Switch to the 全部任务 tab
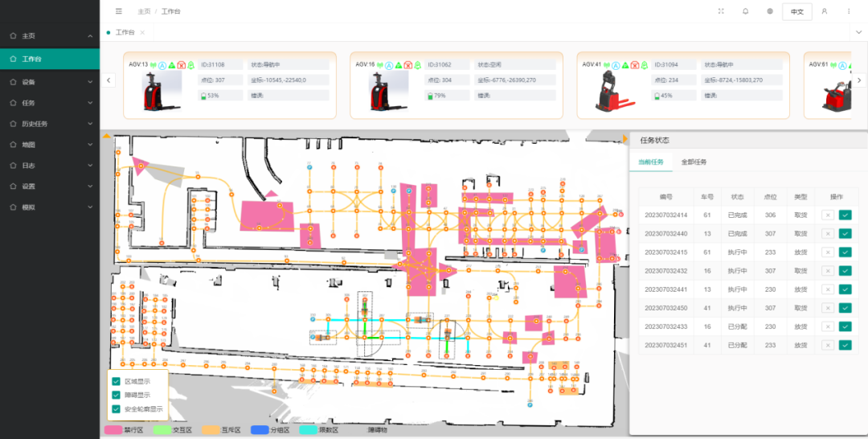Screen dimensions: 868x439 coord(694,162)
